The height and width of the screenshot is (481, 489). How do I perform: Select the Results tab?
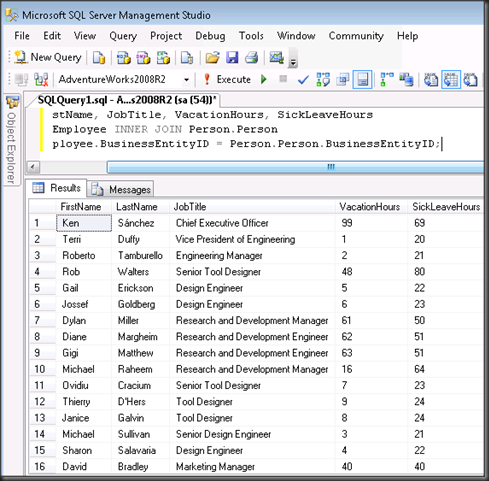click(57, 188)
